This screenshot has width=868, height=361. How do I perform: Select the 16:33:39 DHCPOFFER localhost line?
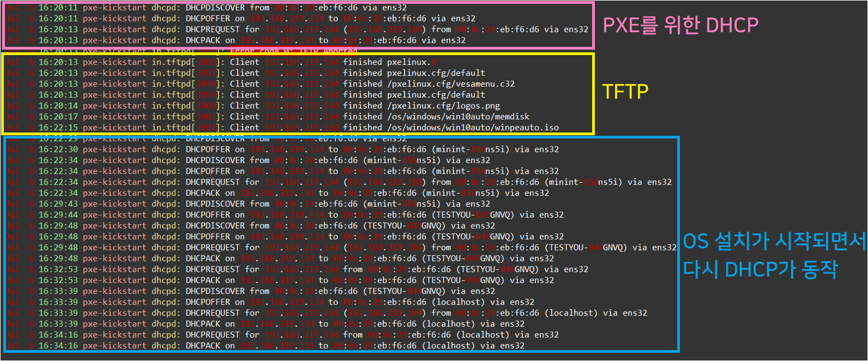point(270,302)
